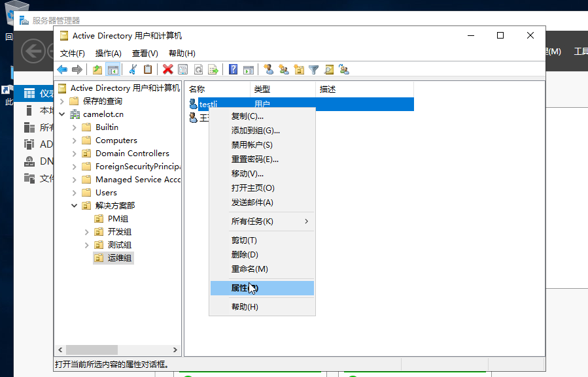Click the gray Forward arrow in toolbar
588x377 pixels.
pyautogui.click(x=77, y=69)
